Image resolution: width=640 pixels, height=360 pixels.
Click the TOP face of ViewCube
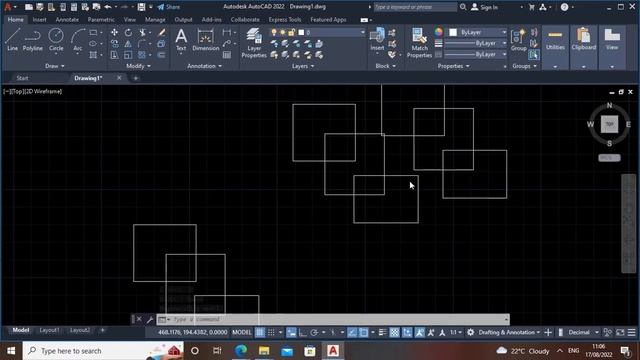click(609, 124)
